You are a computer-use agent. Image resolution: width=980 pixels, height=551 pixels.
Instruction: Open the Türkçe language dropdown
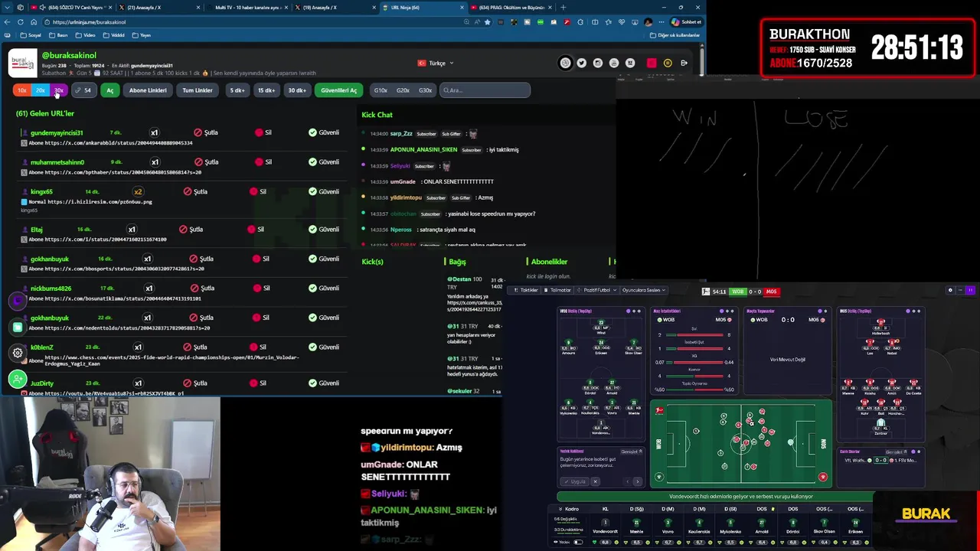coord(436,64)
